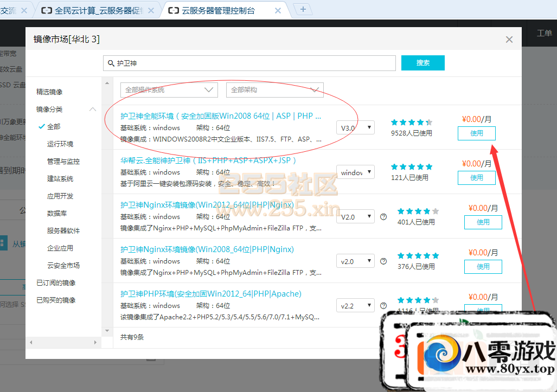Select the 企业应用 category
Image resolution: width=557 pixels, height=392 pixels.
(x=60, y=248)
